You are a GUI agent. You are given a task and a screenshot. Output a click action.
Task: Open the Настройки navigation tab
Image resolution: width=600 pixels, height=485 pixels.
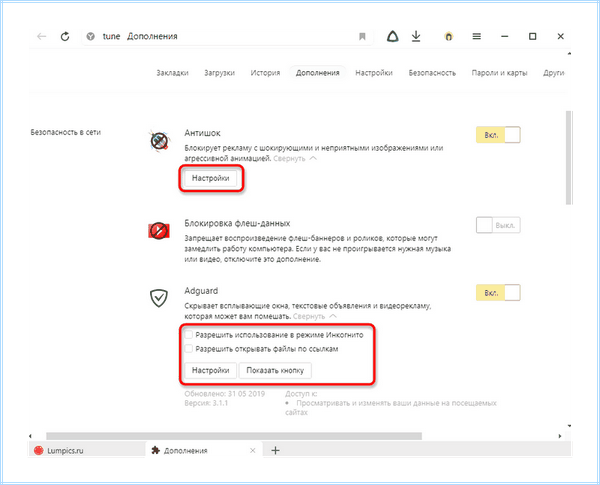[x=374, y=73]
